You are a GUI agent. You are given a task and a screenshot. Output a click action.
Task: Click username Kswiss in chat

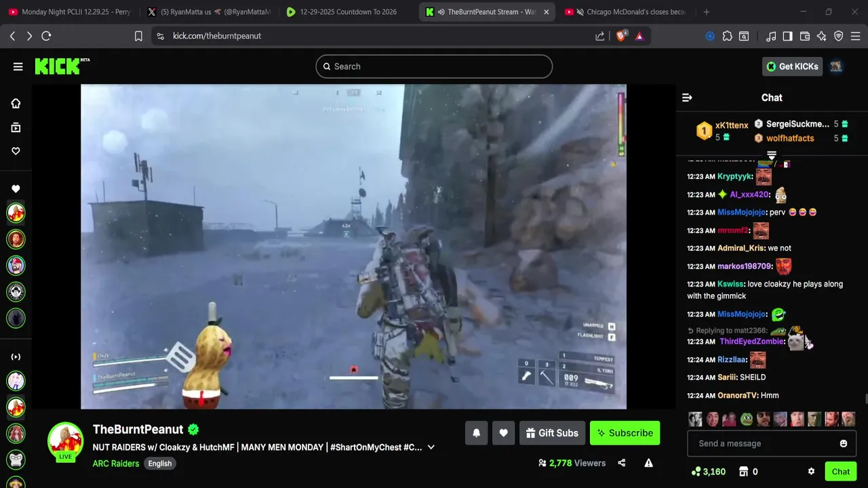[x=731, y=284]
